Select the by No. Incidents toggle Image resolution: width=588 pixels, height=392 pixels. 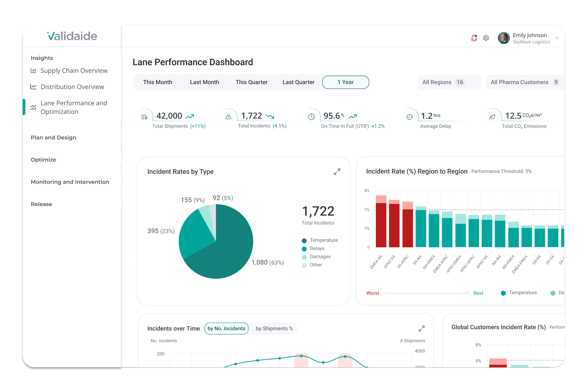click(x=226, y=329)
